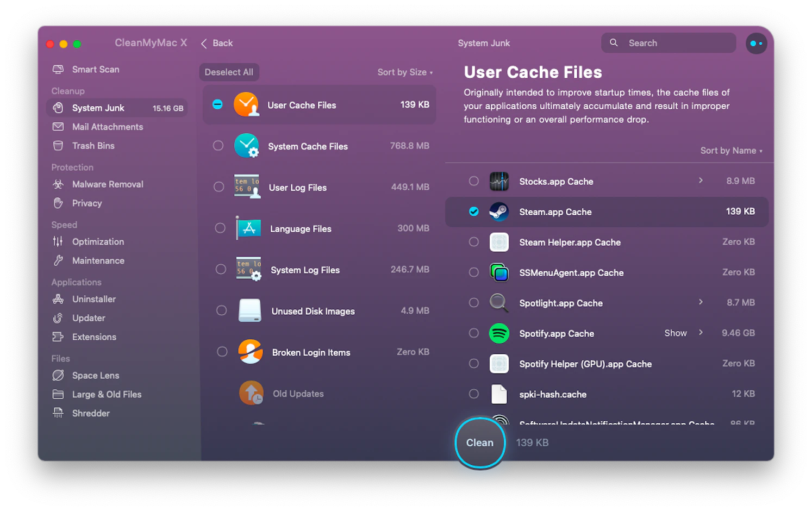Expand the Spotify.app Cache chevron
This screenshot has height=511, width=812.
click(701, 333)
